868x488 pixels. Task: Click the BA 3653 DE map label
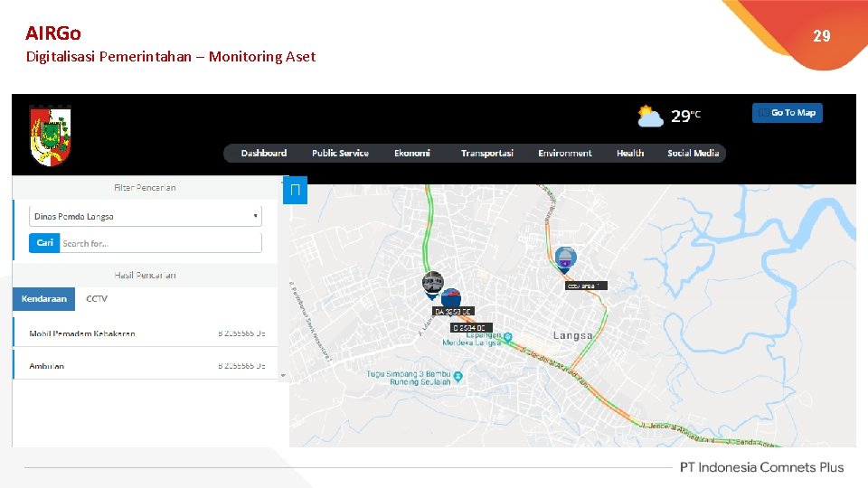click(453, 312)
